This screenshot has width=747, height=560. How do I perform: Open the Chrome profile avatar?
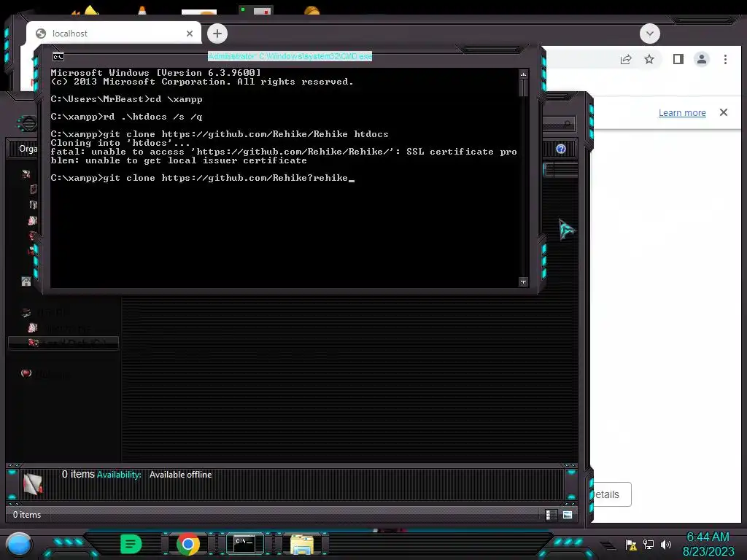tap(701, 59)
